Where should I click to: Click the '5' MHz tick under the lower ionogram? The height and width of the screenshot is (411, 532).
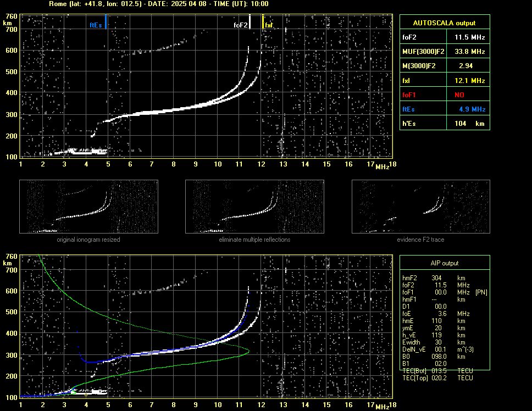[108, 404]
